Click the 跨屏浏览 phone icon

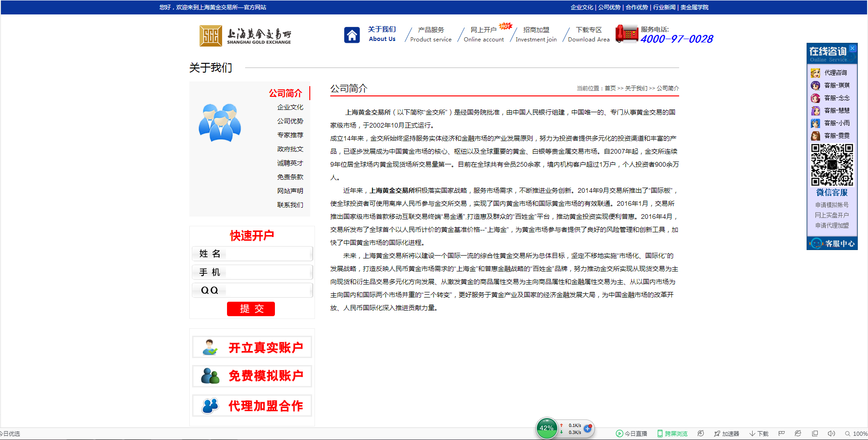pyautogui.click(x=660, y=433)
